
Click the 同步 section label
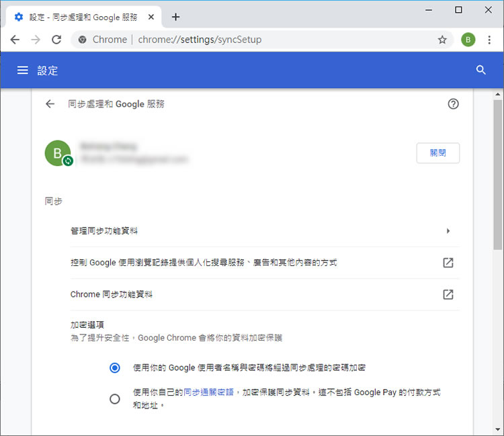point(53,202)
